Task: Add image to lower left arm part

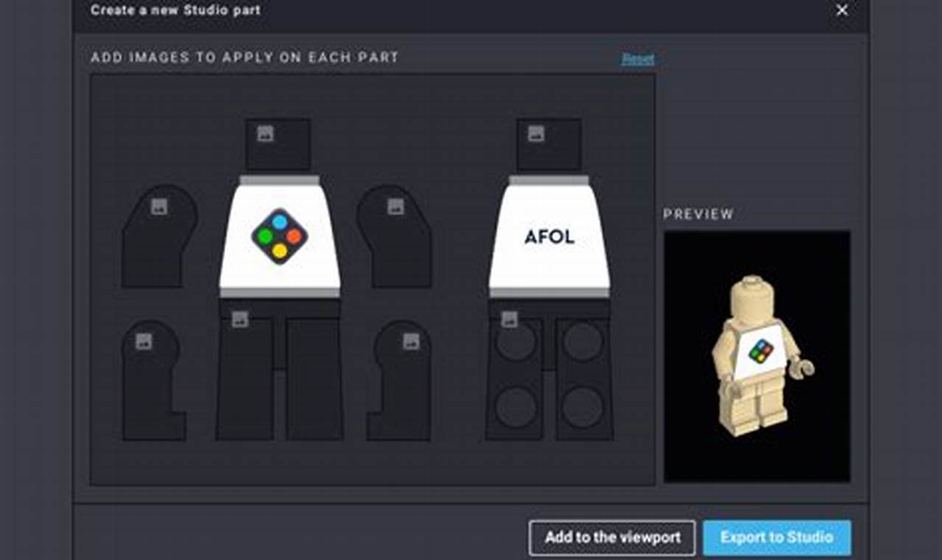Action: [x=144, y=341]
